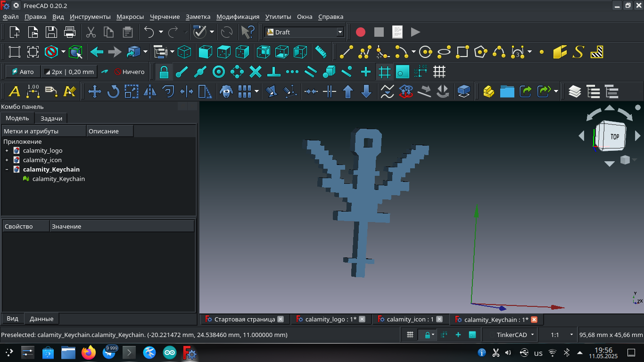Toggle the Snap Lock padlock in toolbar
This screenshot has width=644, height=362.
pyautogui.click(x=164, y=72)
